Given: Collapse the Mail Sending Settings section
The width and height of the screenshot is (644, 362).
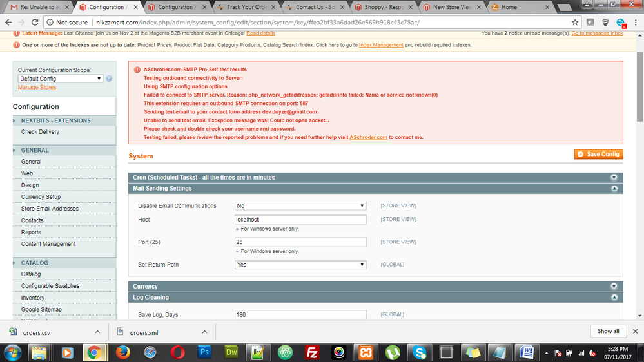Looking at the screenshot, I should coord(614,189).
